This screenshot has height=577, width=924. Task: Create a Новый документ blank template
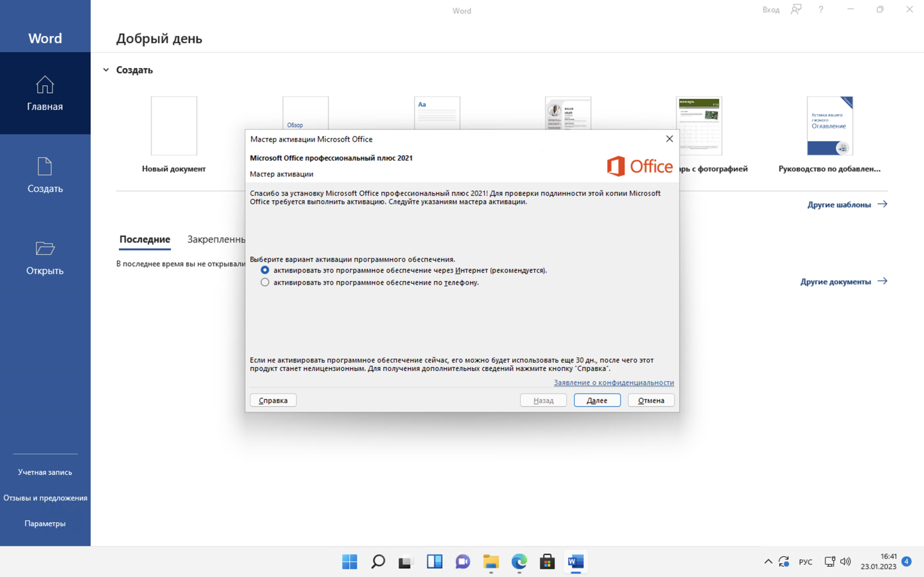click(174, 126)
